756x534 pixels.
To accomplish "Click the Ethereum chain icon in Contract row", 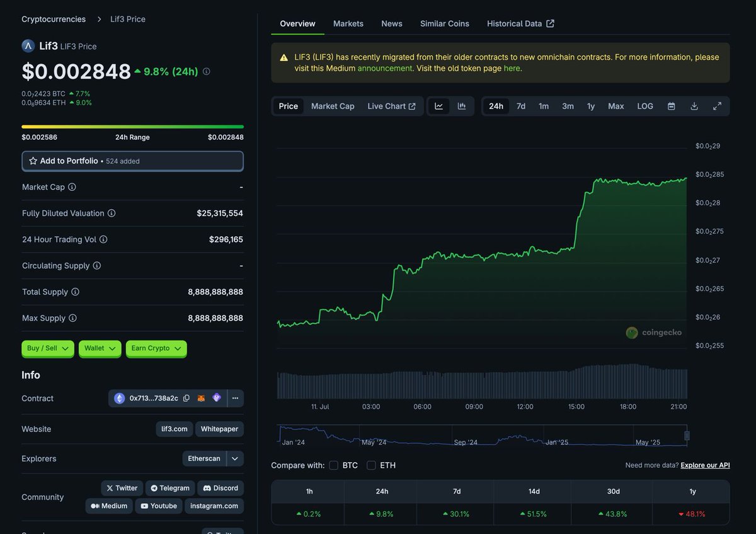I will (x=120, y=399).
